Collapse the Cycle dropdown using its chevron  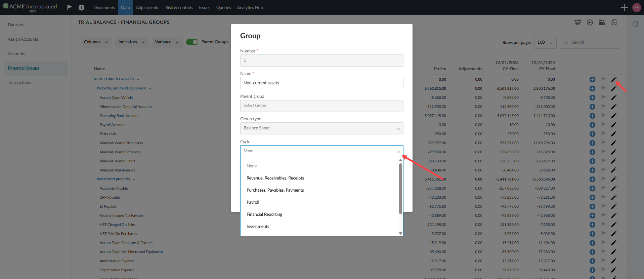tap(398, 151)
